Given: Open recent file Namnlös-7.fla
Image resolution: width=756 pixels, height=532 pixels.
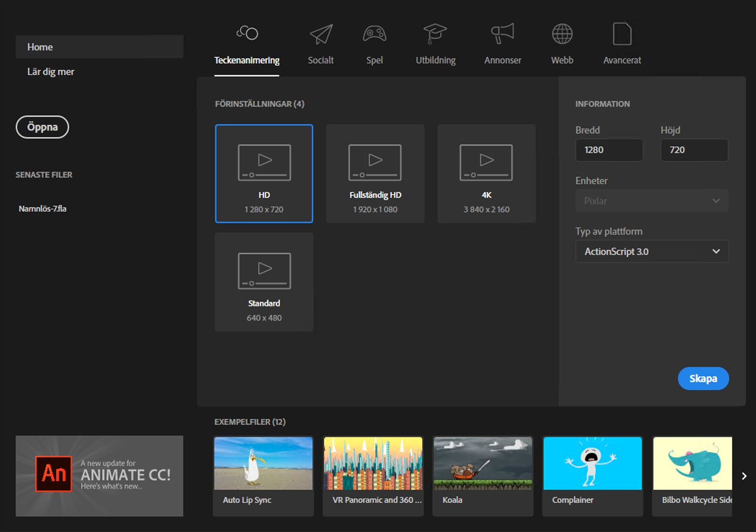Looking at the screenshot, I should pos(43,209).
